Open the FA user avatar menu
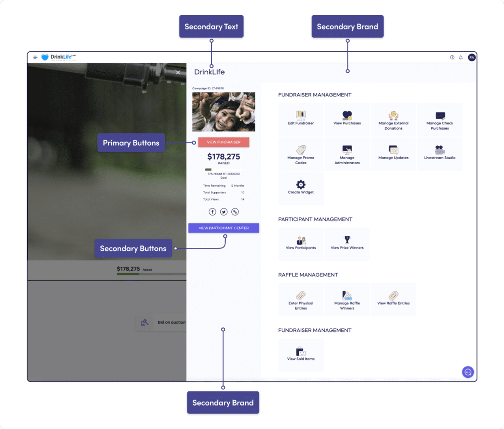 tap(471, 58)
